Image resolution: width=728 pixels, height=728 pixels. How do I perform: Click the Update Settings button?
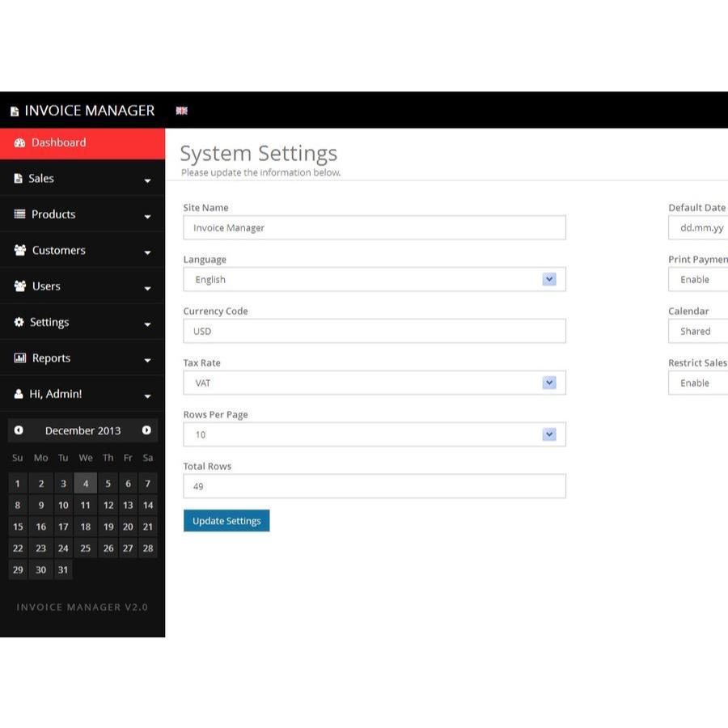point(226,521)
